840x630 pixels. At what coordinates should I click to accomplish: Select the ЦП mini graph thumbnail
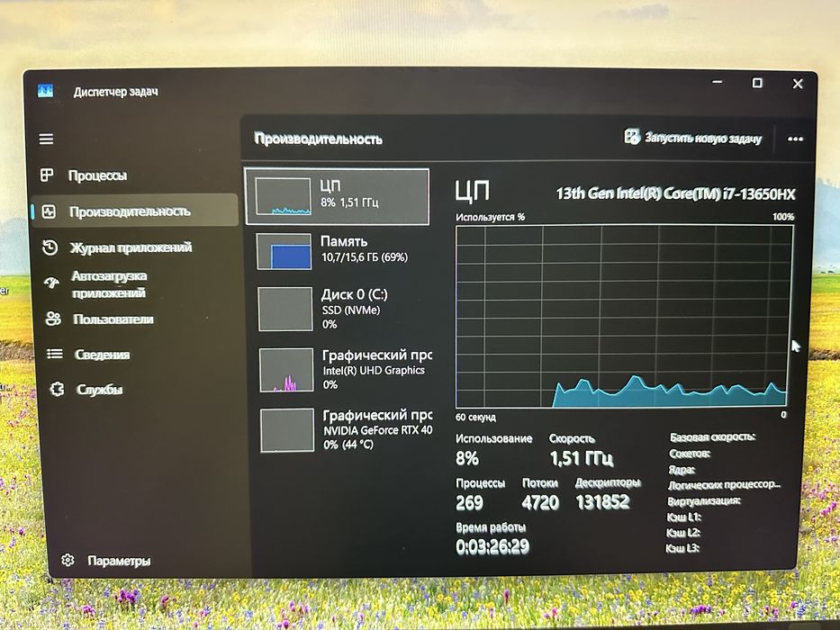tap(283, 196)
